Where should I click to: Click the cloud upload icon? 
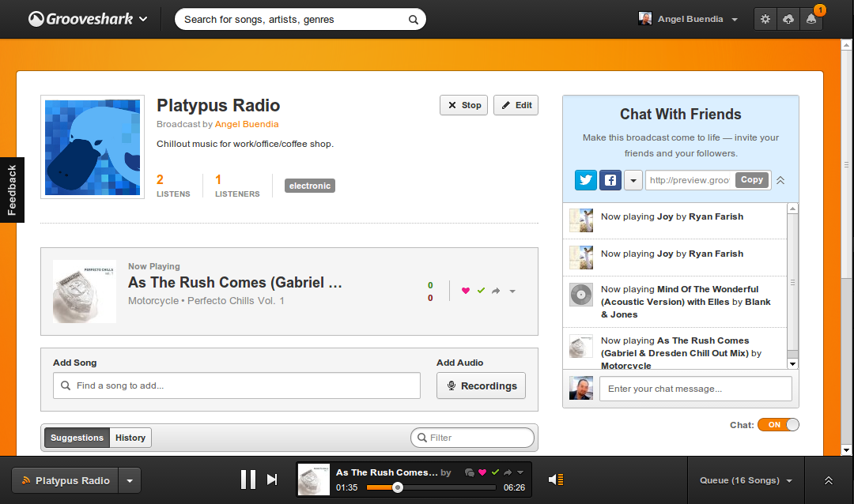788,20
